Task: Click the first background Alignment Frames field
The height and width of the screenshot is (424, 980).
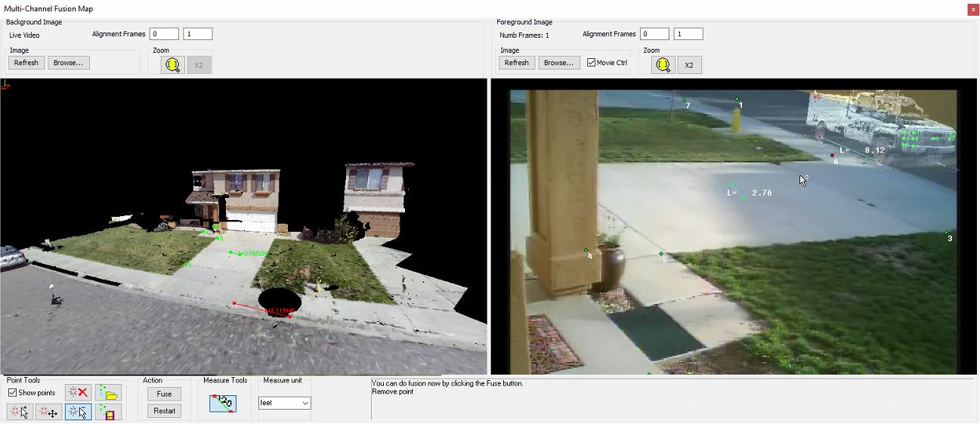Action: [x=164, y=34]
